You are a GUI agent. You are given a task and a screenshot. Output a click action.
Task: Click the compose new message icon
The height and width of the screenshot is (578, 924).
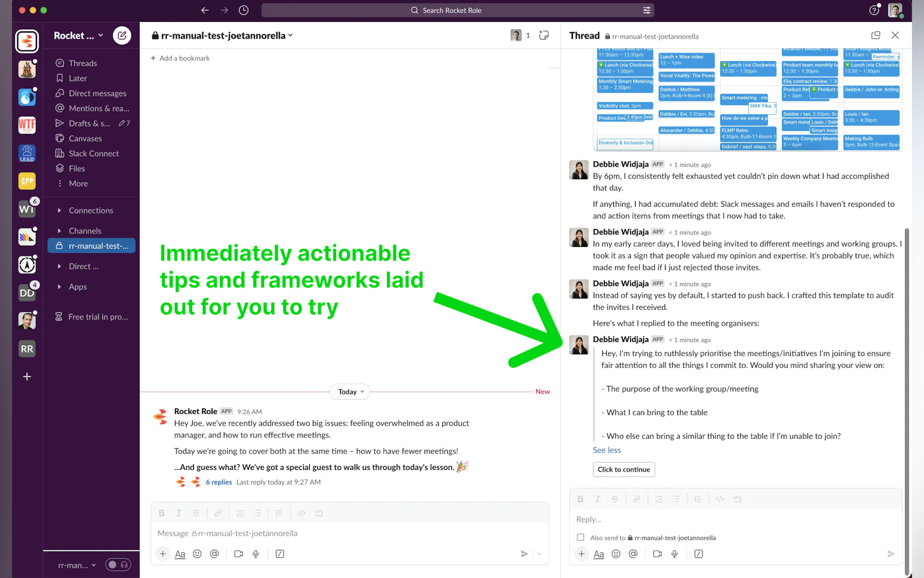tap(122, 36)
